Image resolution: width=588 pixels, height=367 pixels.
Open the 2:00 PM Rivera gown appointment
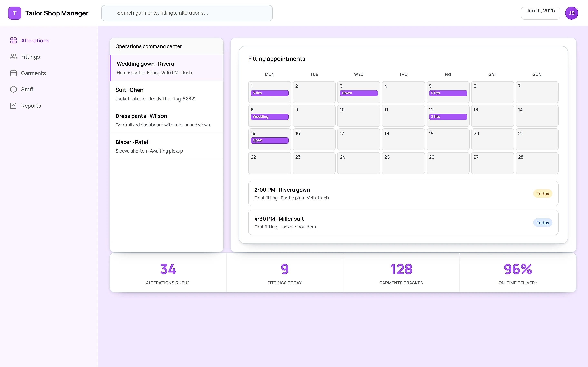tap(403, 193)
